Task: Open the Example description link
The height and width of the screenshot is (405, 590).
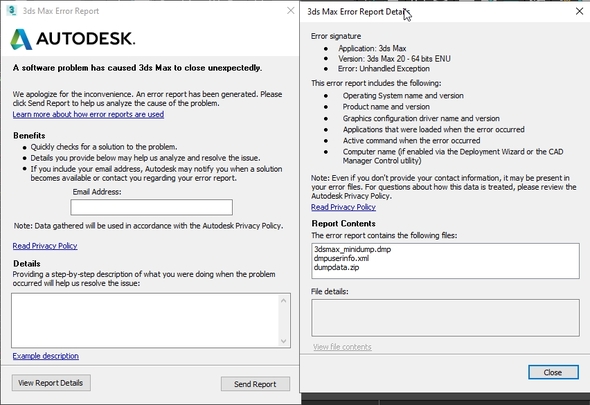Action: pyautogui.click(x=46, y=356)
